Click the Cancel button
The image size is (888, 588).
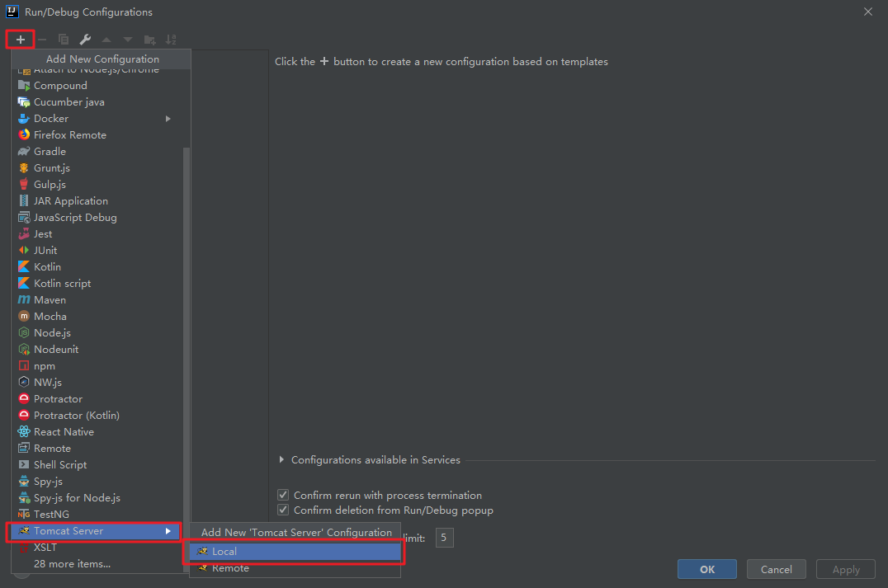(x=776, y=569)
